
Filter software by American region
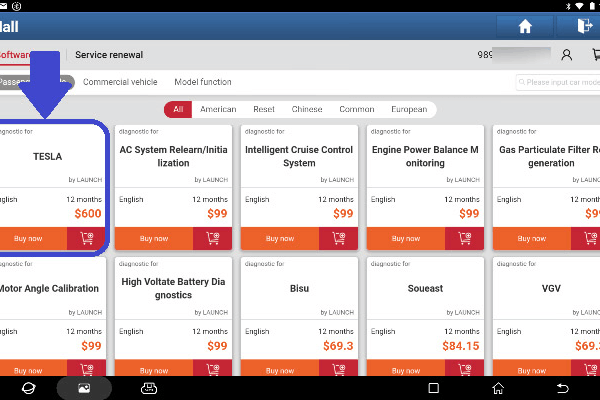point(218,109)
